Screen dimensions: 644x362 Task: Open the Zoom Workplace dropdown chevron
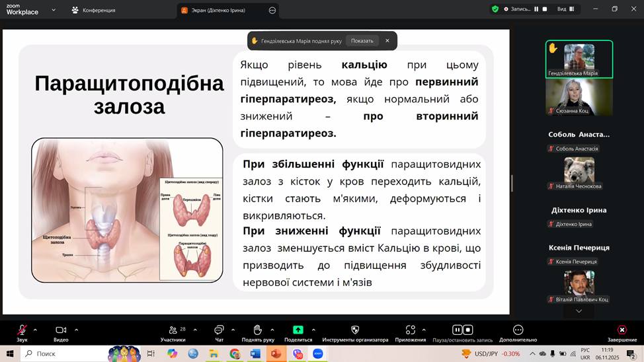pyautogui.click(x=54, y=10)
